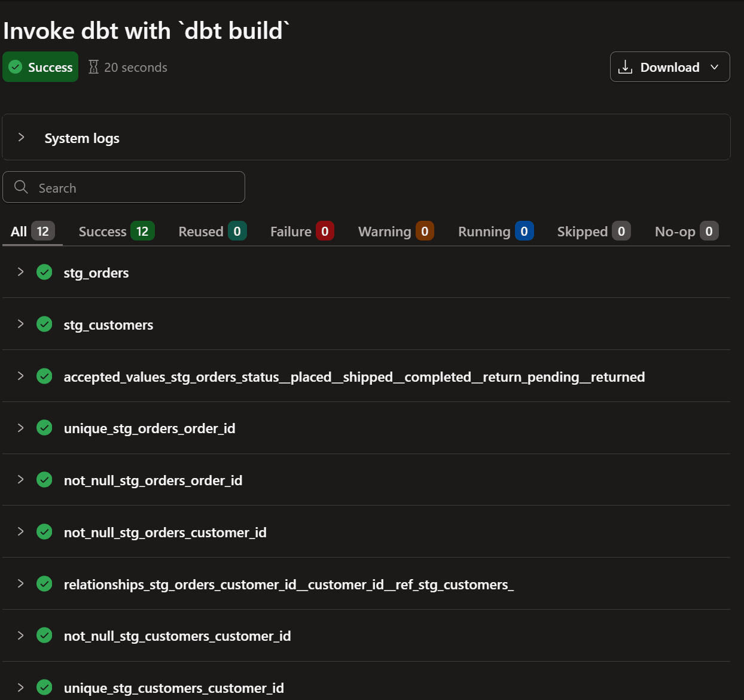Click the unique_stg_orders_order_id test name
744x700 pixels.
pos(150,428)
